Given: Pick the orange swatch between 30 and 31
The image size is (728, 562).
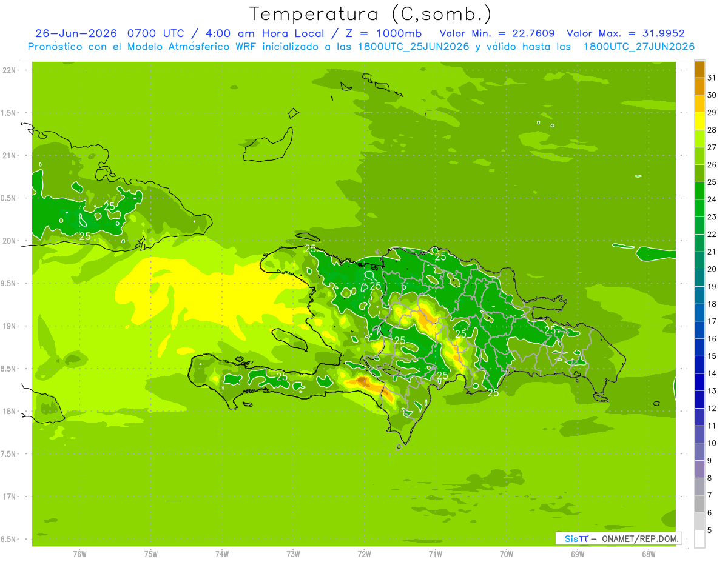Looking at the screenshot, I should pyautogui.click(x=699, y=86).
